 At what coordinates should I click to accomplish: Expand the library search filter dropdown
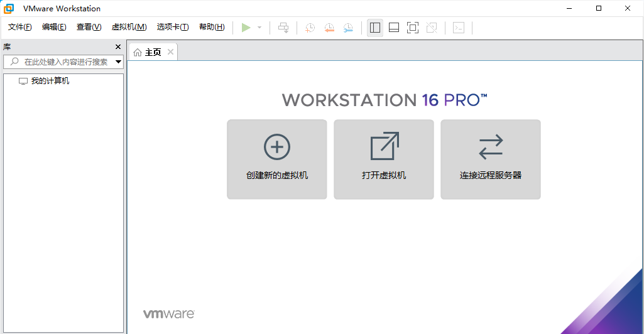coord(118,62)
